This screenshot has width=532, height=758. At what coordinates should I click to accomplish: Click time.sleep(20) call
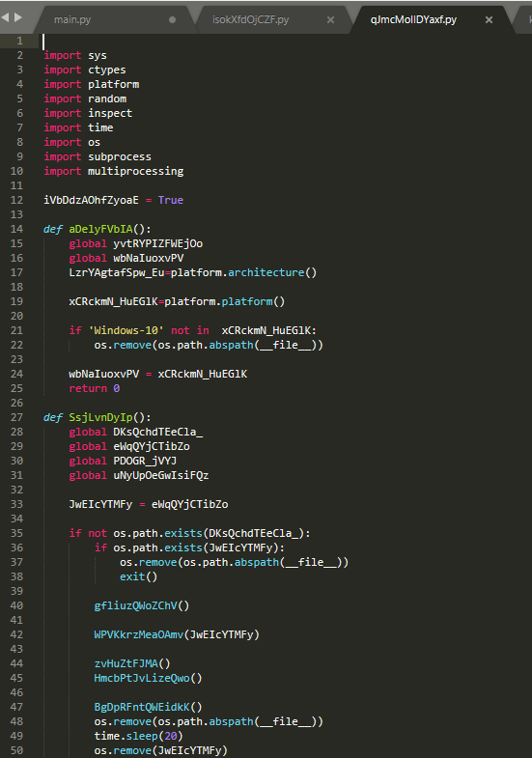pos(139,736)
